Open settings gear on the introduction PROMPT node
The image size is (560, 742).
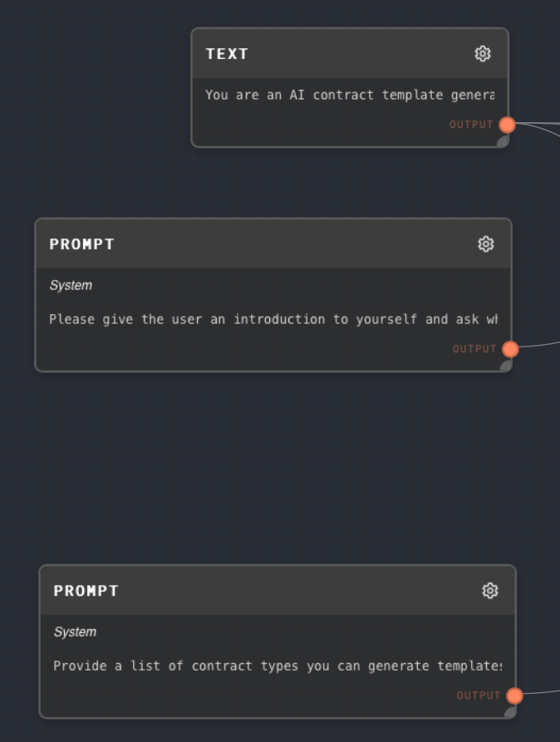[x=485, y=243]
